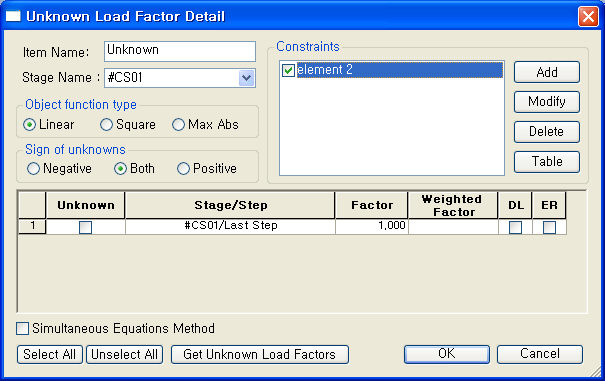Focus the Item Name input field
The width and height of the screenshot is (605, 381).
pos(180,51)
